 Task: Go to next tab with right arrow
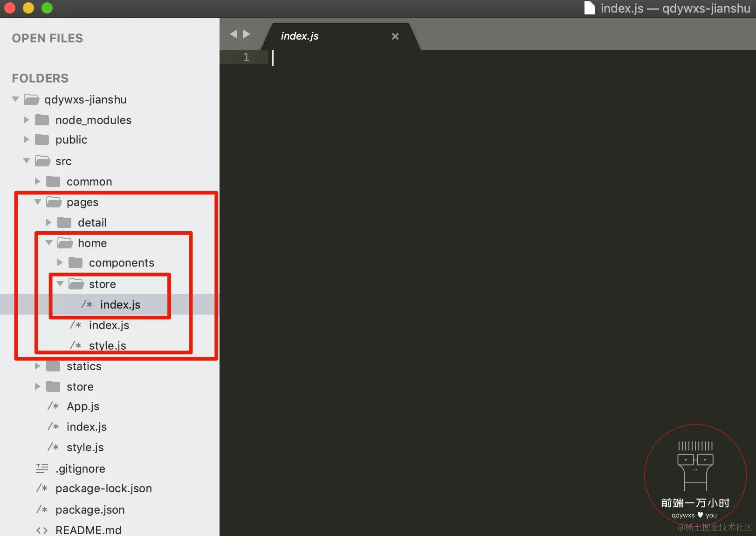tap(247, 34)
